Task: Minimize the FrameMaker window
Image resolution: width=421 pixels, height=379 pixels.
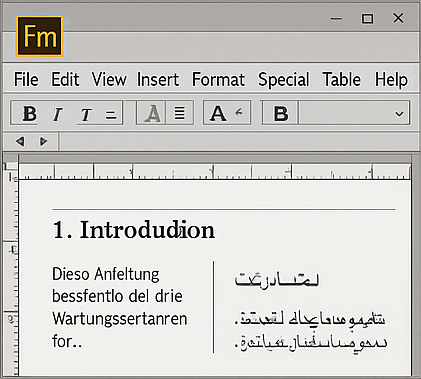Action: coord(336,18)
